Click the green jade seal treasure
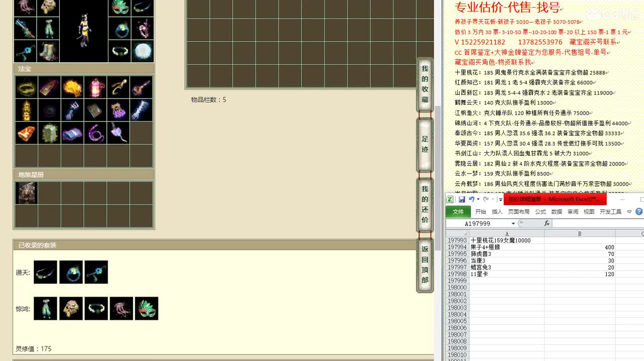The height and width of the screenshot is (361, 644). [49, 133]
